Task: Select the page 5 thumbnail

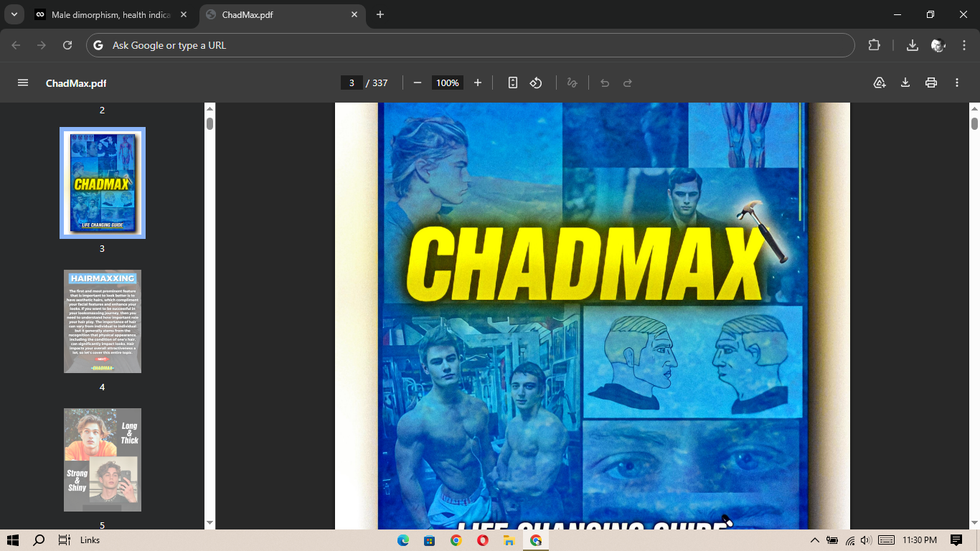Action: click(x=102, y=460)
